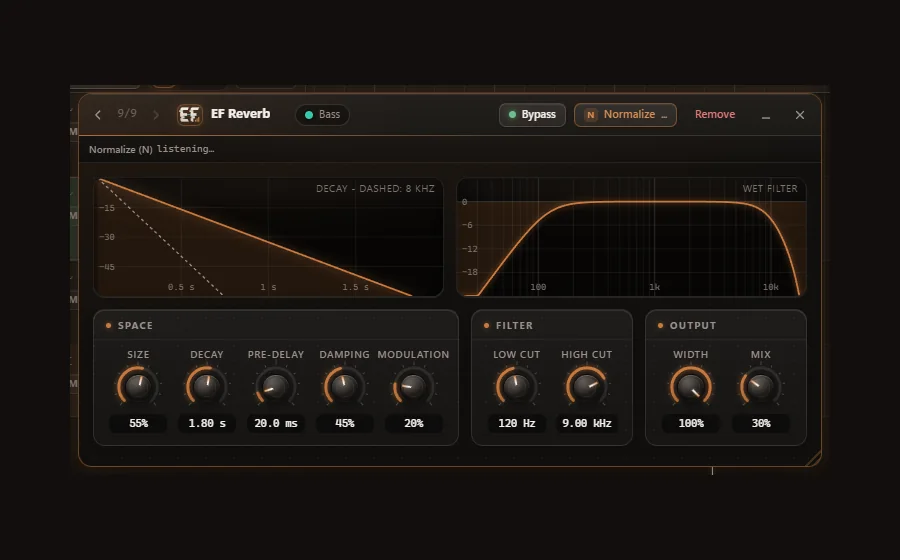Go to the previous effect slot arrow
900x560 pixels.
pos(98,115)
